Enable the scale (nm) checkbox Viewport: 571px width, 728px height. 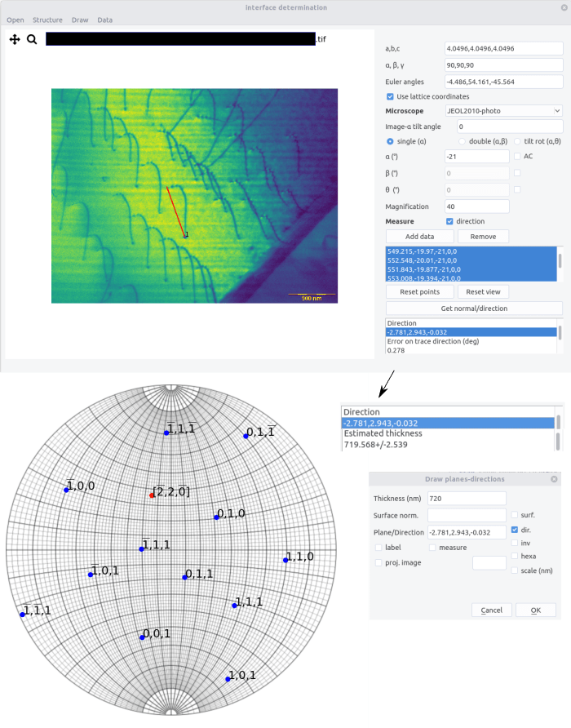(515, 570)
